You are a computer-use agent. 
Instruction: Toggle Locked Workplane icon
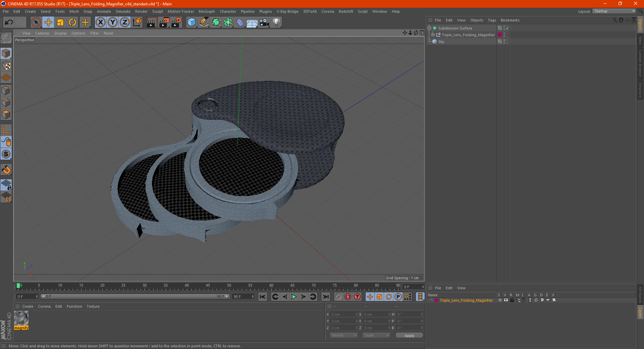coord(6,185)
